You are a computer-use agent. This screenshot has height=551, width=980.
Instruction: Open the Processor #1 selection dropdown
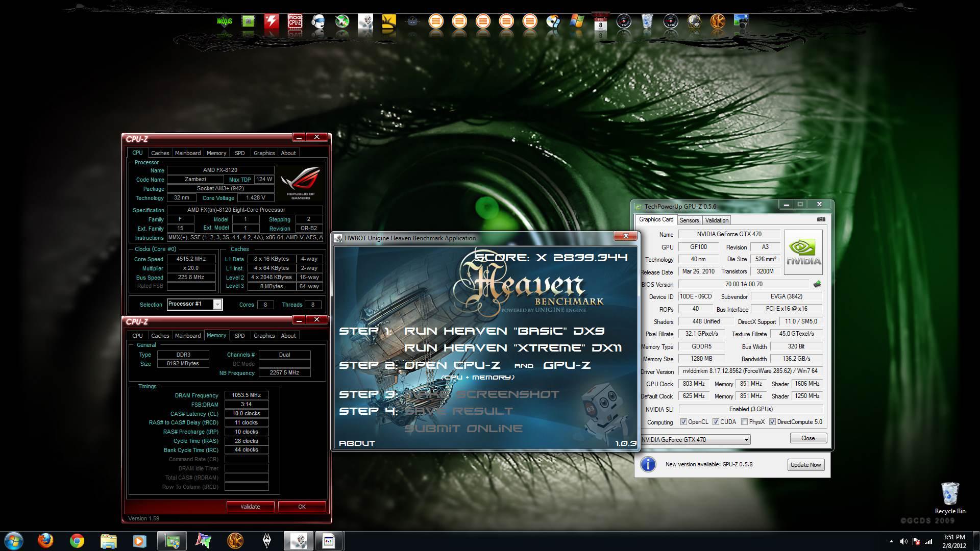pyautogui.click(x=195, y=304)
